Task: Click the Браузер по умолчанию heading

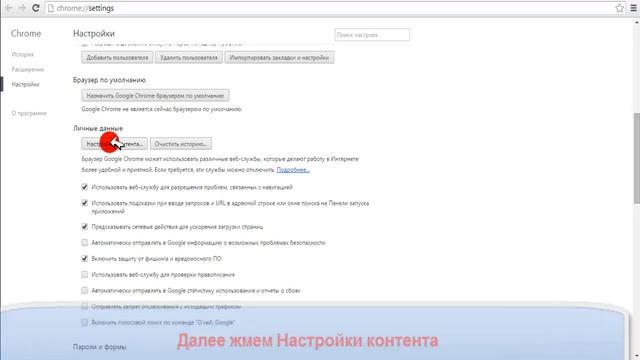Action: [109, 80]
